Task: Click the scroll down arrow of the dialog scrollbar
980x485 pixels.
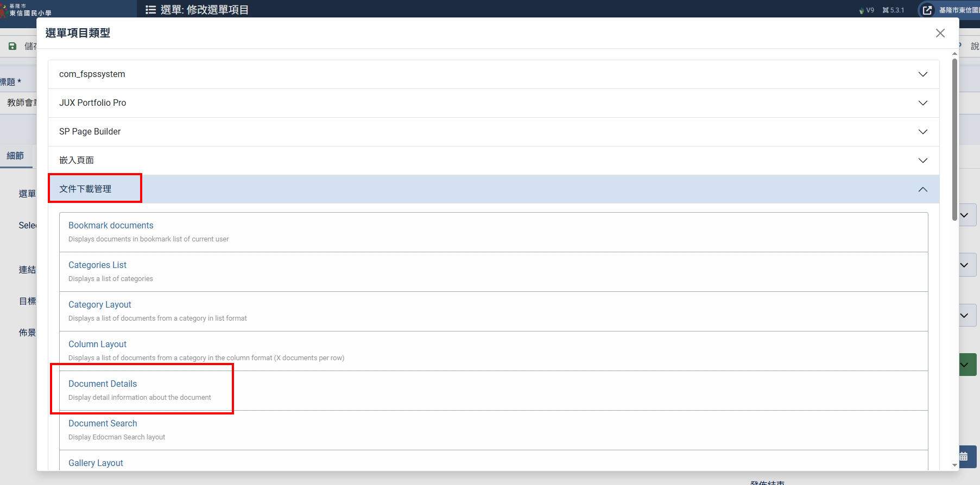Action: pos(954,465)
